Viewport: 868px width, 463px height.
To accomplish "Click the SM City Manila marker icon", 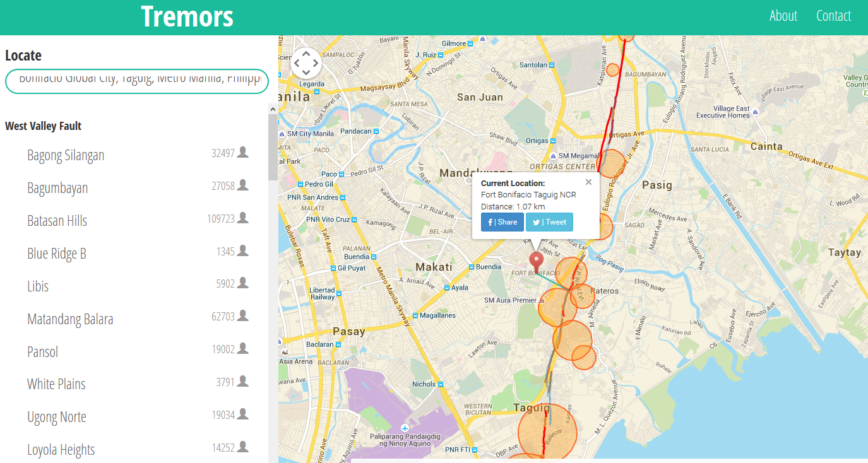I will (282, 134).
